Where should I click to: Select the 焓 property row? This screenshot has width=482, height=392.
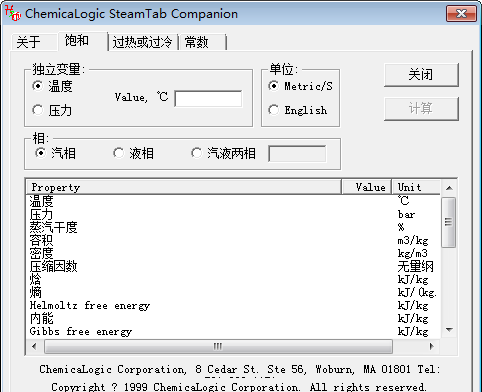coord(233,279)
